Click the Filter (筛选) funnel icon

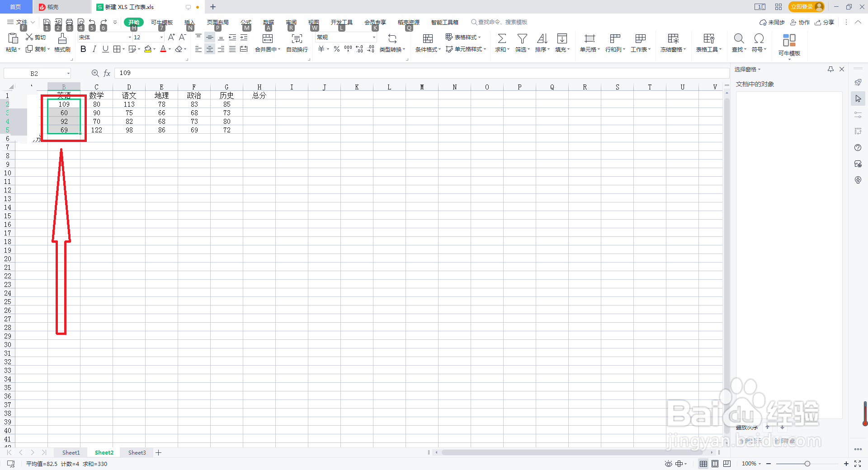click(x=522, y=39)
